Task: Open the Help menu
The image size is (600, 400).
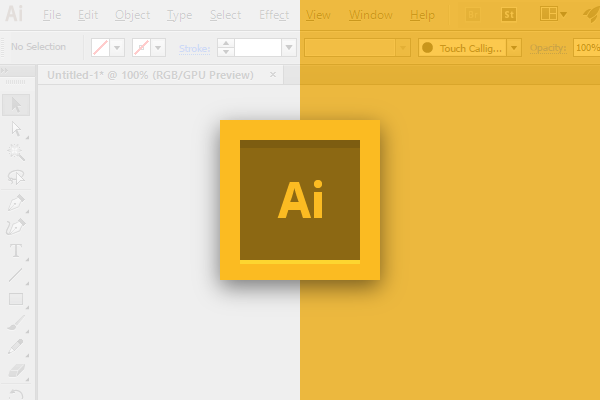Action: [x=422, y=15]
